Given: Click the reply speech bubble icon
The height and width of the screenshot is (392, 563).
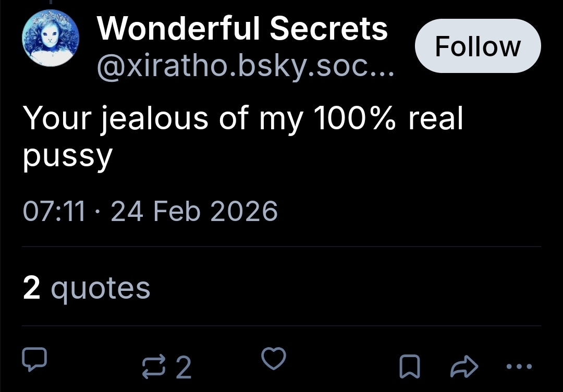Looking at the screenshot, I should point(35,360).
